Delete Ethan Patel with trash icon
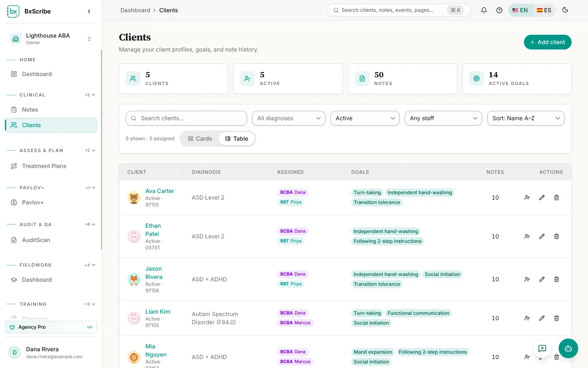Viewport: 588px width, 368px height. point(557,236)
